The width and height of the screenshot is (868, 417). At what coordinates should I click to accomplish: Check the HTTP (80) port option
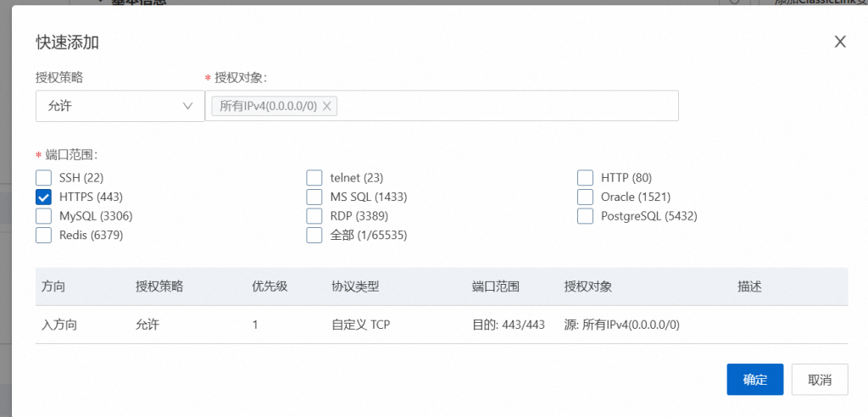(585, 178)
